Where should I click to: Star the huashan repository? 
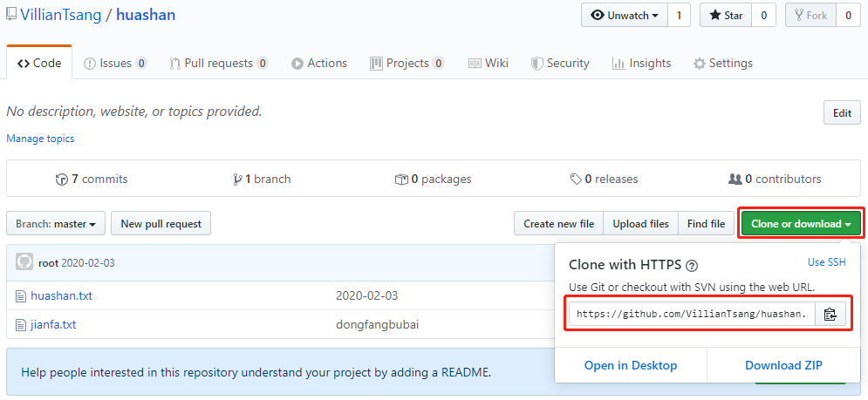click(726, 16)
